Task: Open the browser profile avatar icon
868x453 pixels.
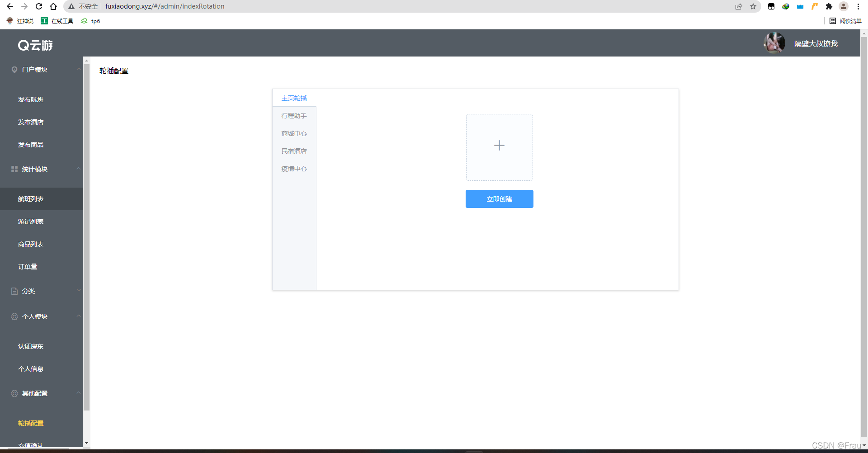Action: coord(844,6)
